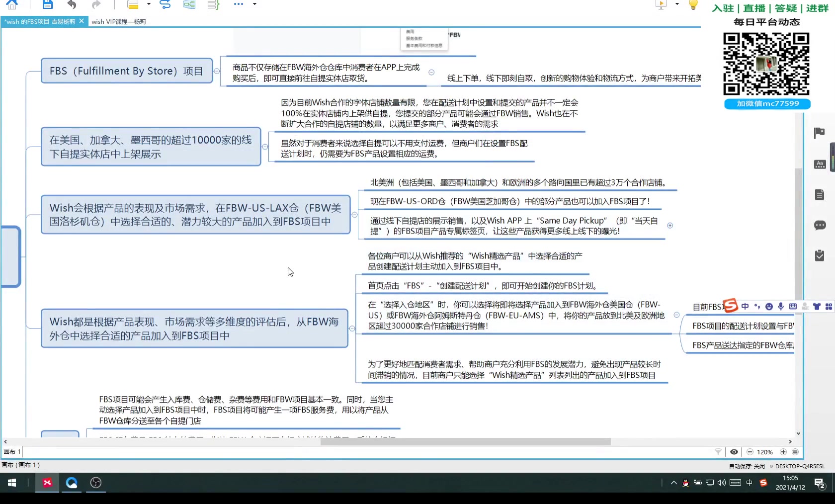
Task: Add a summary bracket icon
Action: pos(213,4)
